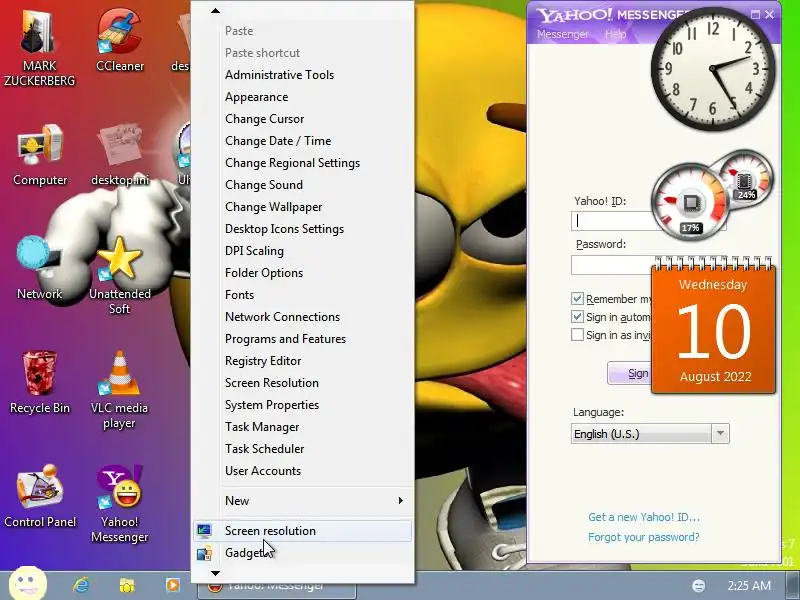Viewport: 800px width, 600px height.
Task: Enable Sign in as invisible checkbox
Action: (577, 335)
